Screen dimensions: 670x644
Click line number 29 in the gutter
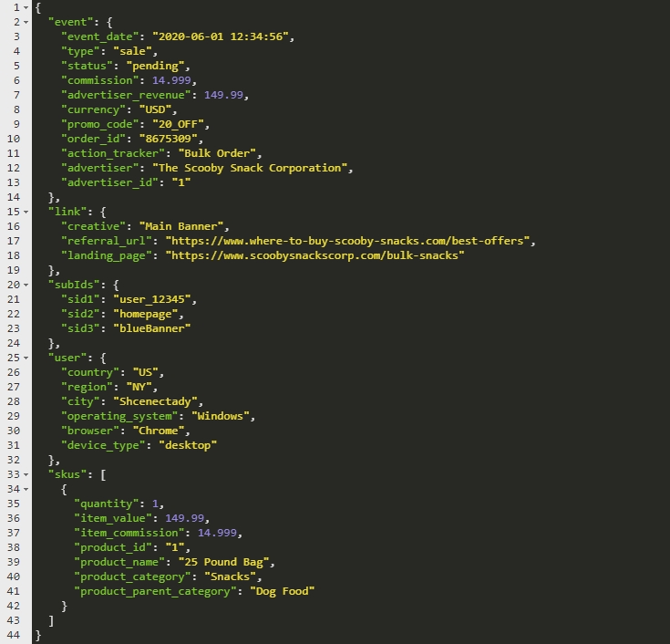14,416
